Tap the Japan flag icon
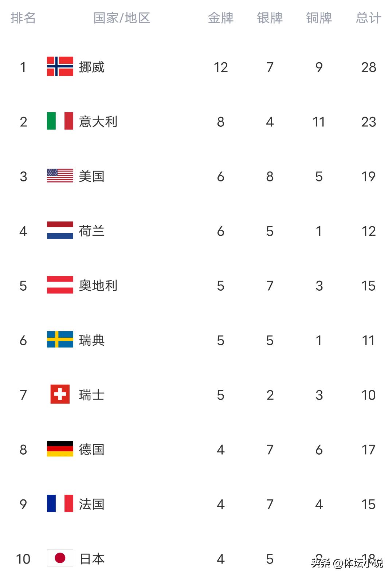 pos(60,558)
